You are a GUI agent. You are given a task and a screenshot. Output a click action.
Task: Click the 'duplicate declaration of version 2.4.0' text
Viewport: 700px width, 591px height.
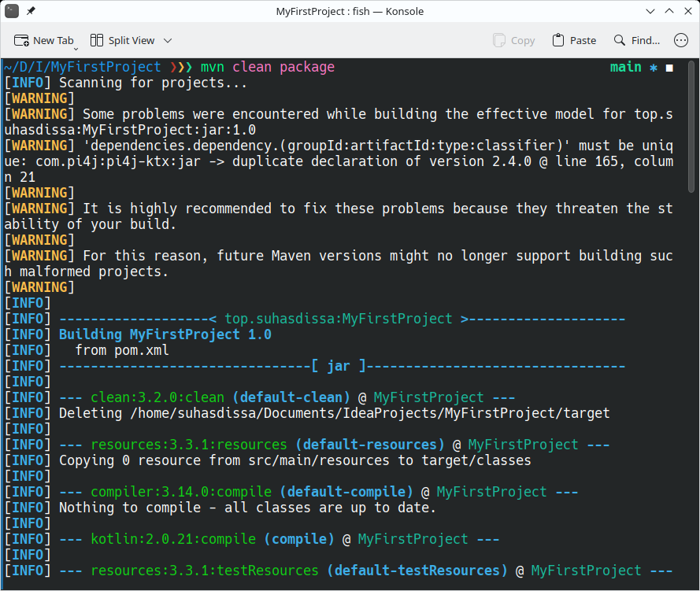(382, 161)
